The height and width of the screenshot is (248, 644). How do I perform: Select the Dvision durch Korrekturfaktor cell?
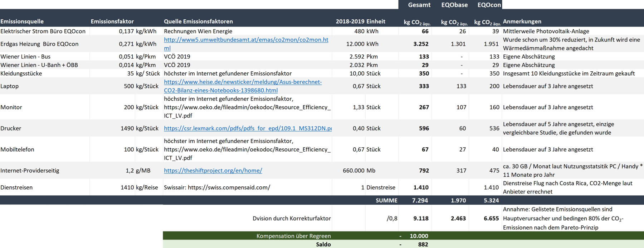pos(292,218)
